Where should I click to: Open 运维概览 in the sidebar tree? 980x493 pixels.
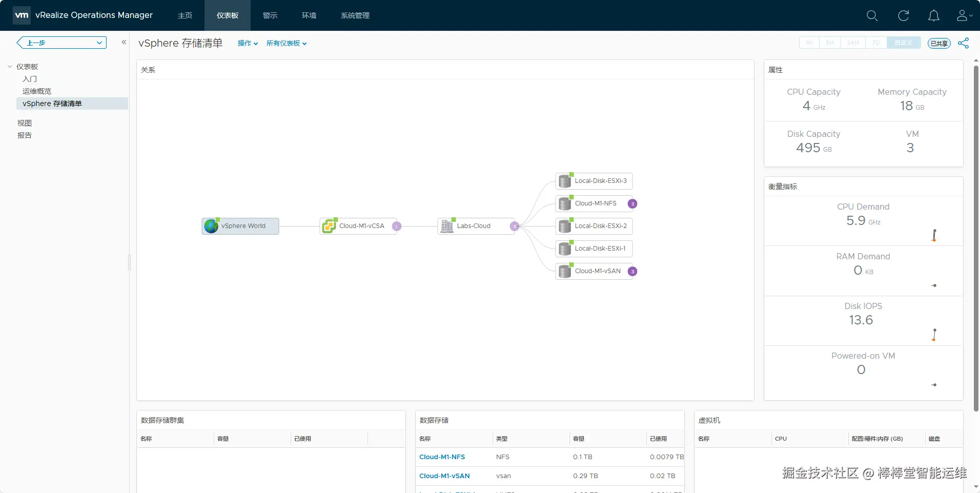37,91
